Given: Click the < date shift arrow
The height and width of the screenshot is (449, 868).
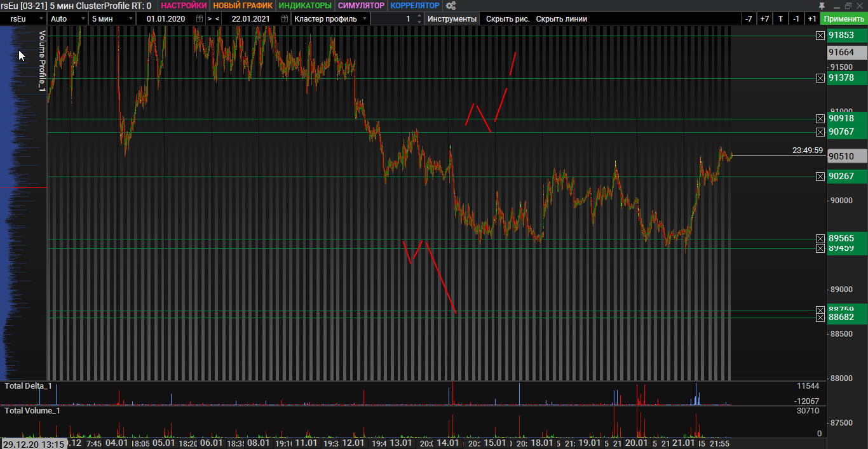Looking at the screenshot, I should click(217, 19).
